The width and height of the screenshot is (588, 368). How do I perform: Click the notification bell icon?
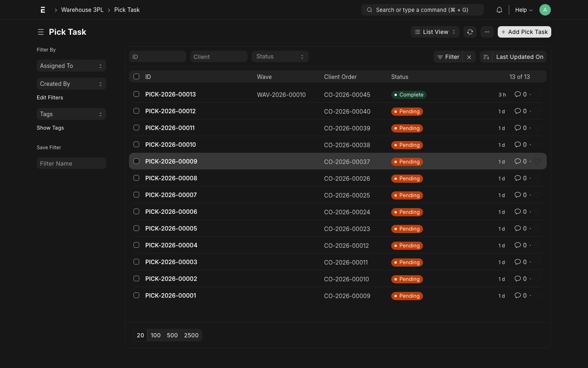coord(499,9)
